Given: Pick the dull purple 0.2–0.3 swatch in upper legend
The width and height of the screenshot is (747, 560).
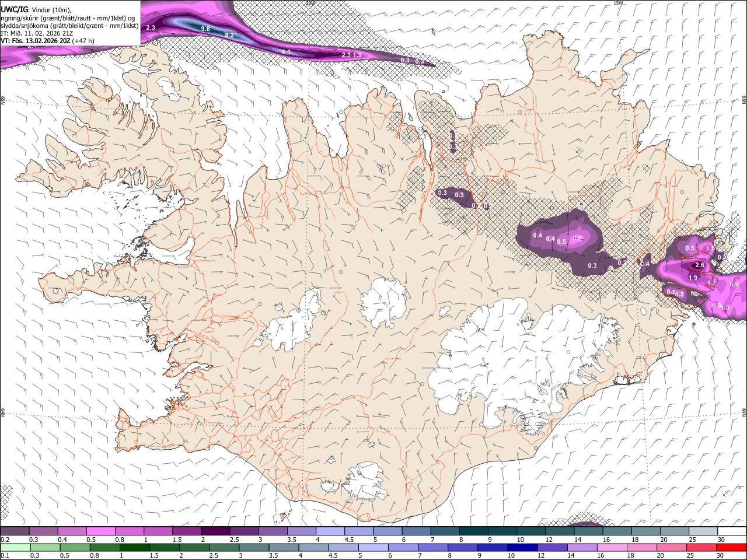Looking at the screenshot, I should click(x=15, y=531).
